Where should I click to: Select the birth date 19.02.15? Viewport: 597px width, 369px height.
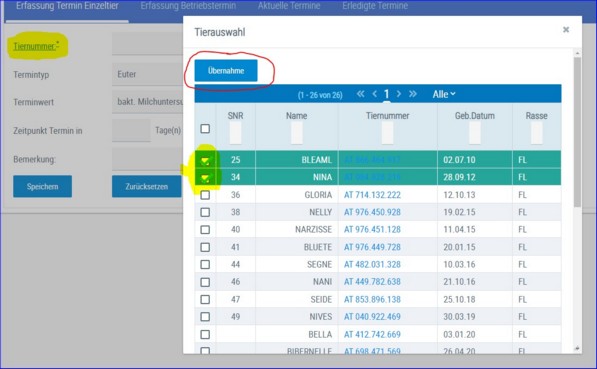pyautogui.click(x=459, y=212)
